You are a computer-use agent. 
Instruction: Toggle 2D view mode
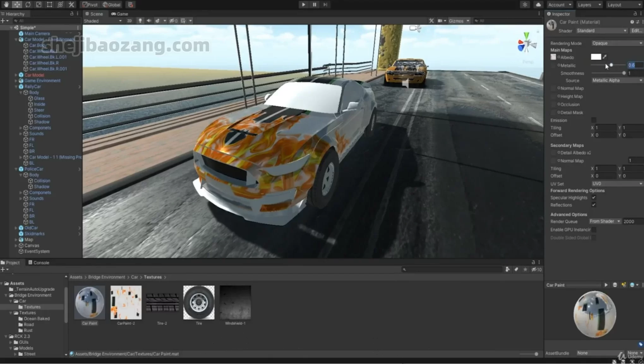[129, 21]
